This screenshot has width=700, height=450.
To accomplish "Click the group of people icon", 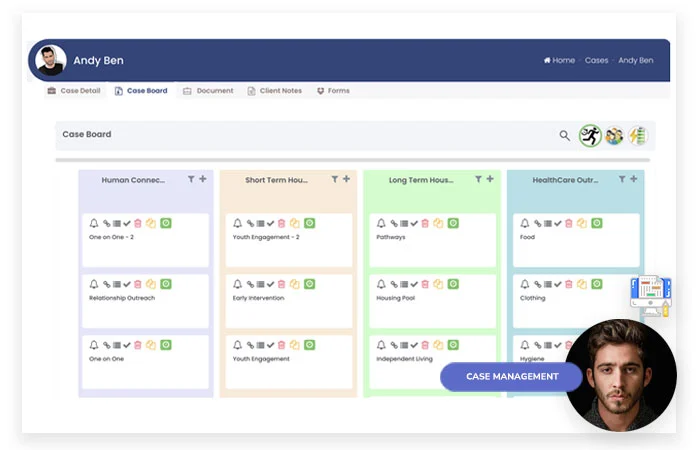I will [x=614, y=136].
